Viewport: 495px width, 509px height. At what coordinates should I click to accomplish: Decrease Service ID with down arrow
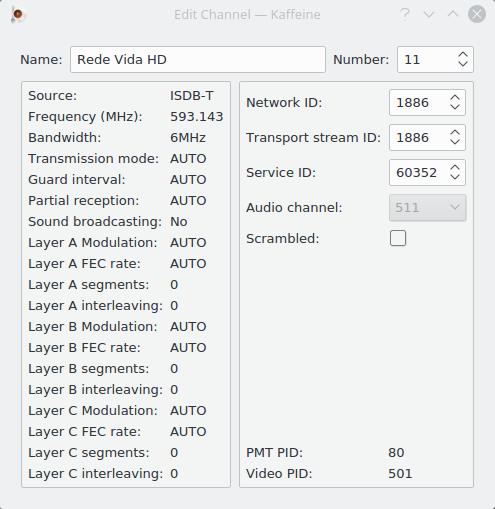click(x=455, y=177)
